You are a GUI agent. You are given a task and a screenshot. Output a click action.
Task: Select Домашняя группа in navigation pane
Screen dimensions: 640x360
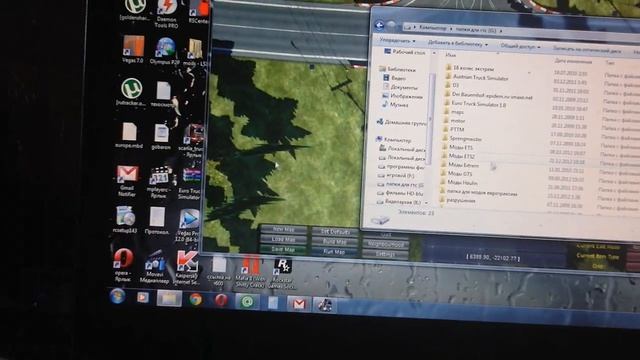coord(401,122)
